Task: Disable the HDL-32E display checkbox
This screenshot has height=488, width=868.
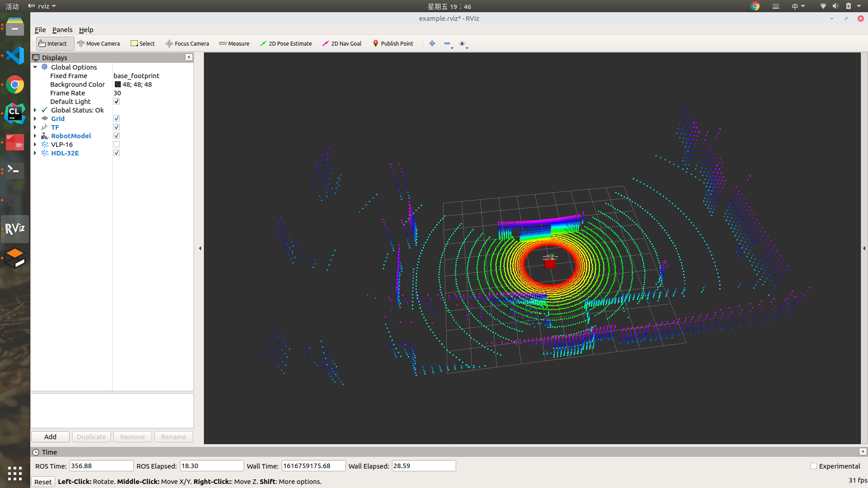Action: (x=117, y=153)
